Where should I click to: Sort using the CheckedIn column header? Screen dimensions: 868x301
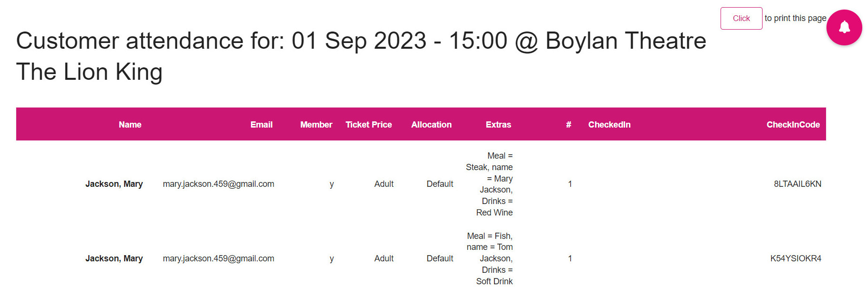click(x=609, y=124)
